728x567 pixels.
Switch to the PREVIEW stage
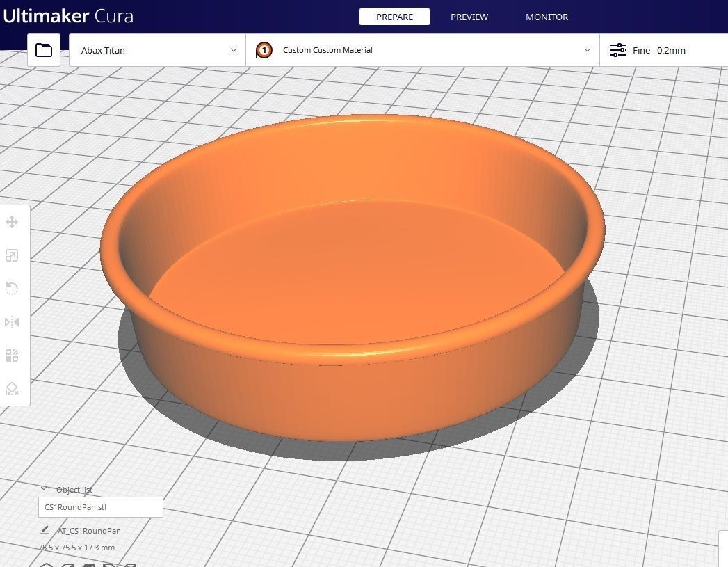[x=469, y=17]
